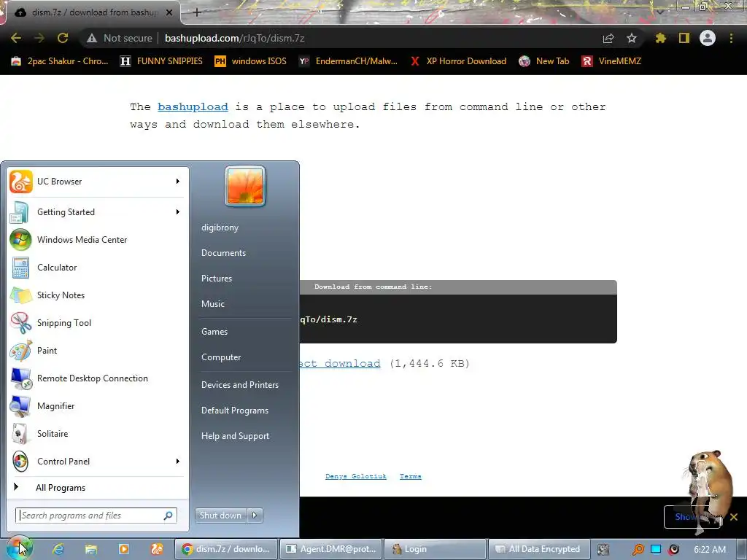Bookmark this page star
Viewport: 747px width, 560px height.
[632, 38]
